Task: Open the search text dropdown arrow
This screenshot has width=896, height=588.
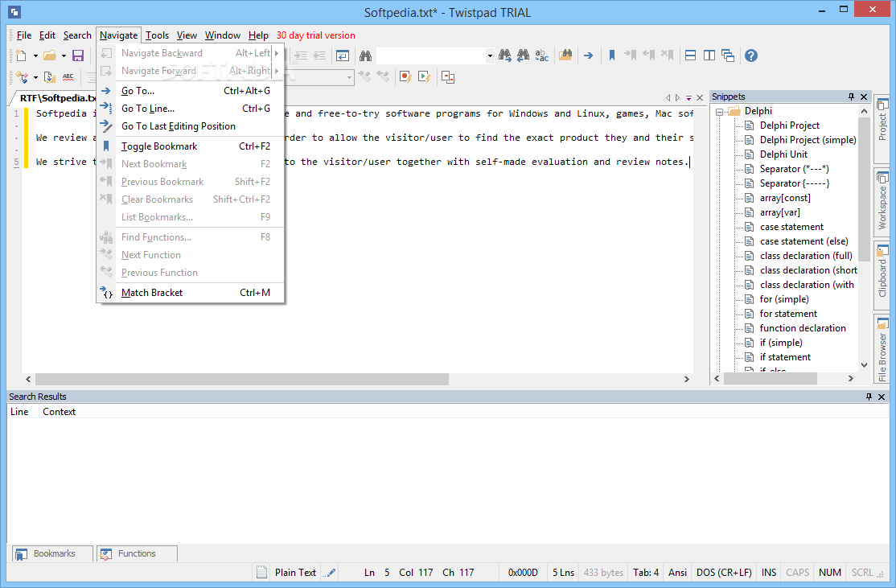Action: pos(490,56)
